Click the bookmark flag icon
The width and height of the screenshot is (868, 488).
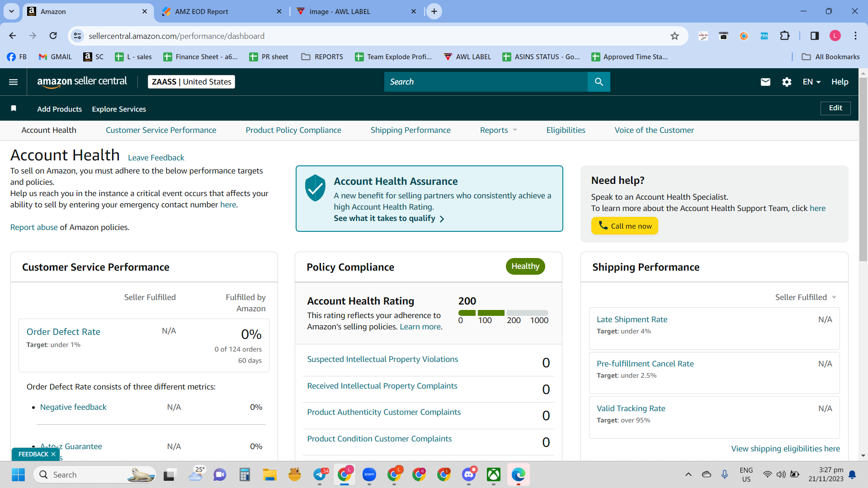click(14, 108)
